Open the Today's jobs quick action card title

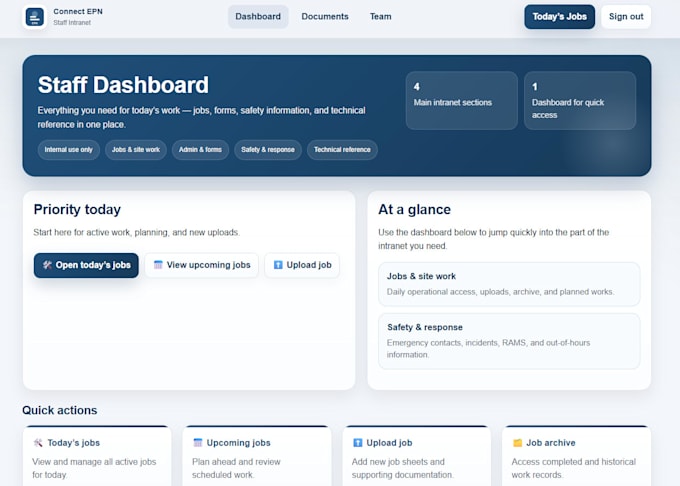click(x=74, y=443)
